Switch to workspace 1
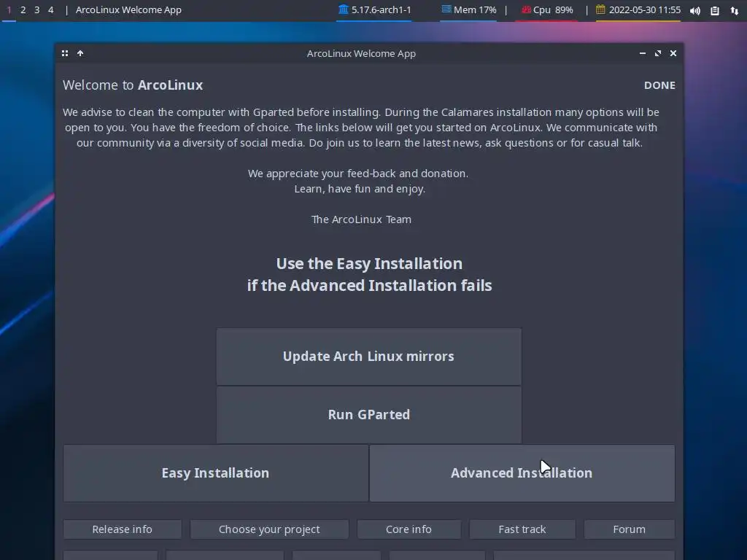This screenshot has height=560, width=747. 9,9
